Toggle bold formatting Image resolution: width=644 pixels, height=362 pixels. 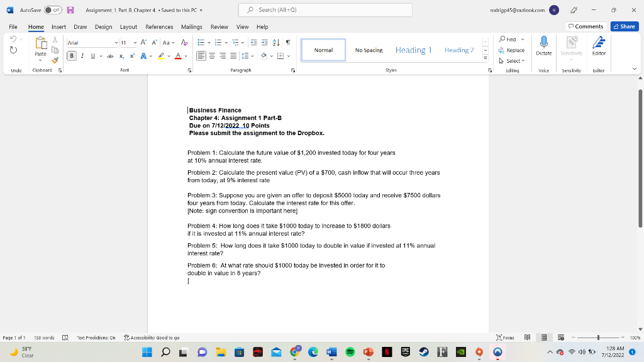coord(72,55)
